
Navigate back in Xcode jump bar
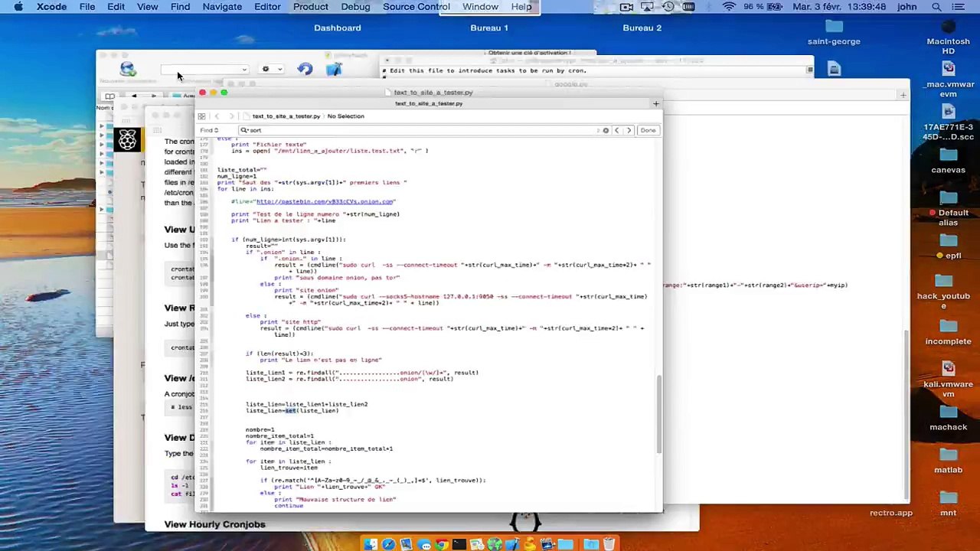[x=217, y=116]
